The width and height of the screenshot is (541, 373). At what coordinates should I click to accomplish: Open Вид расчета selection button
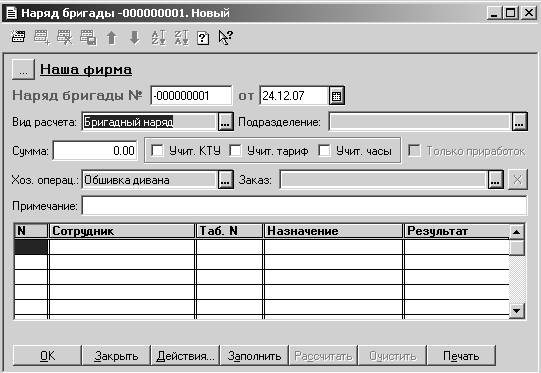point(225,122)
